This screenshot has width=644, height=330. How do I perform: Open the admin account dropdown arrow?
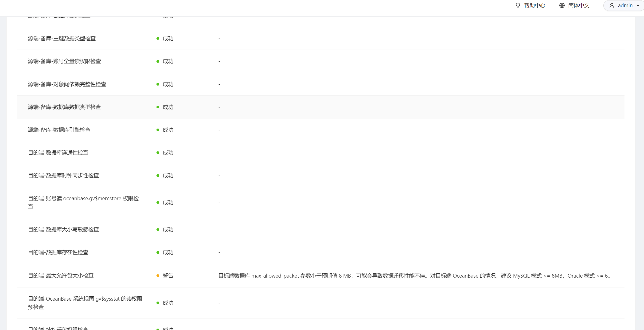coord(638,6)
